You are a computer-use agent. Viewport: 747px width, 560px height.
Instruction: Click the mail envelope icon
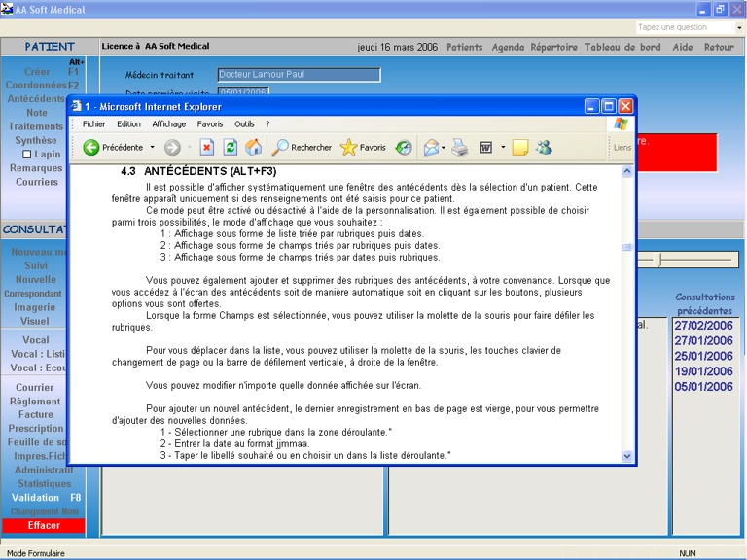click(x=431, y=147)
